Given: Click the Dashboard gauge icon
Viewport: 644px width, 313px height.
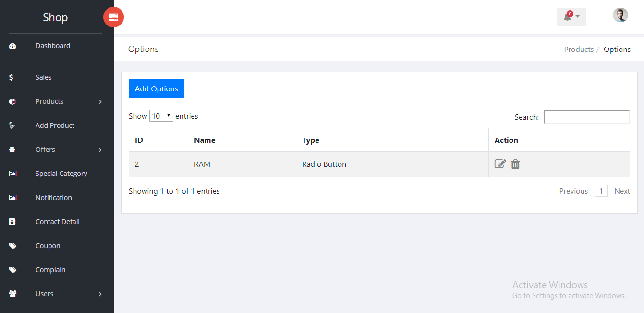Looking at the screenshot, I should 12,46.
